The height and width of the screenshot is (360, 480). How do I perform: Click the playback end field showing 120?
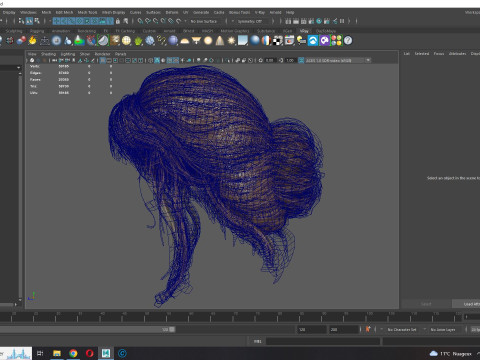click(312, 329)
